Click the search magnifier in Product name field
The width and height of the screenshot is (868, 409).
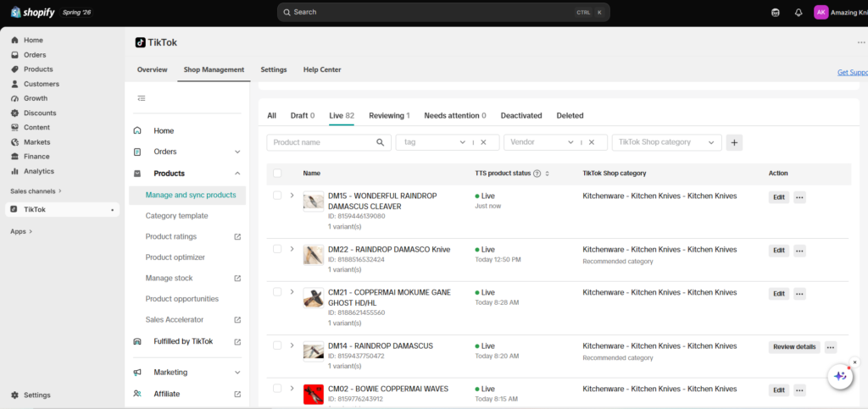381,142
